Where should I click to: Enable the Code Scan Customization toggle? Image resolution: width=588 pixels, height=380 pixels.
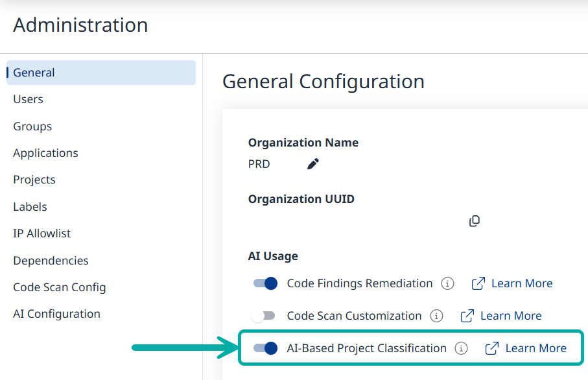[265, 316]
